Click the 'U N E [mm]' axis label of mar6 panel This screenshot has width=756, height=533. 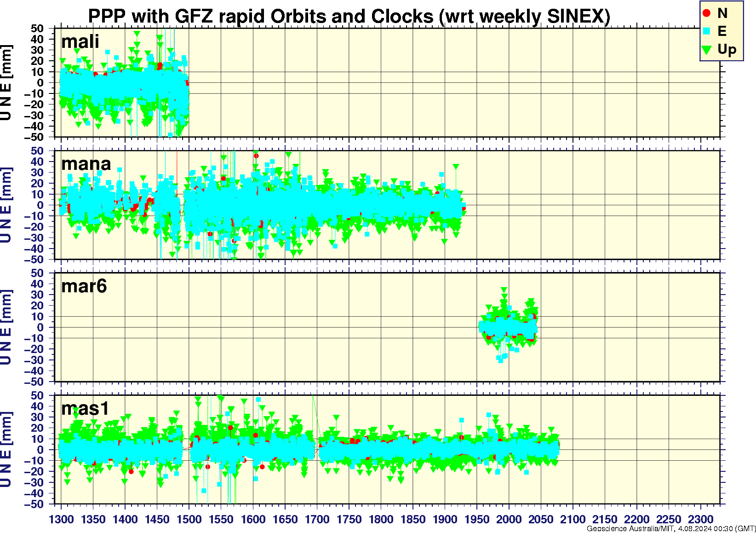tap(6, 328)
